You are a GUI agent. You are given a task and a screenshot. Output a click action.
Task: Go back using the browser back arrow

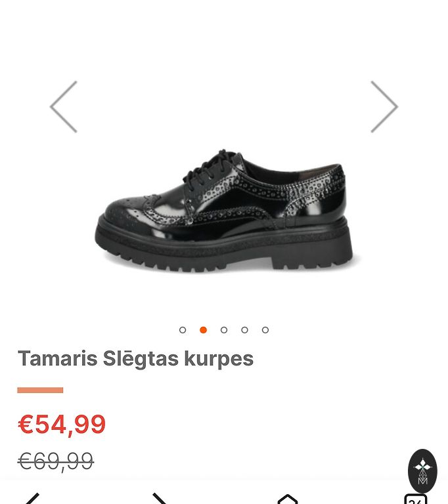coord(32,499)
